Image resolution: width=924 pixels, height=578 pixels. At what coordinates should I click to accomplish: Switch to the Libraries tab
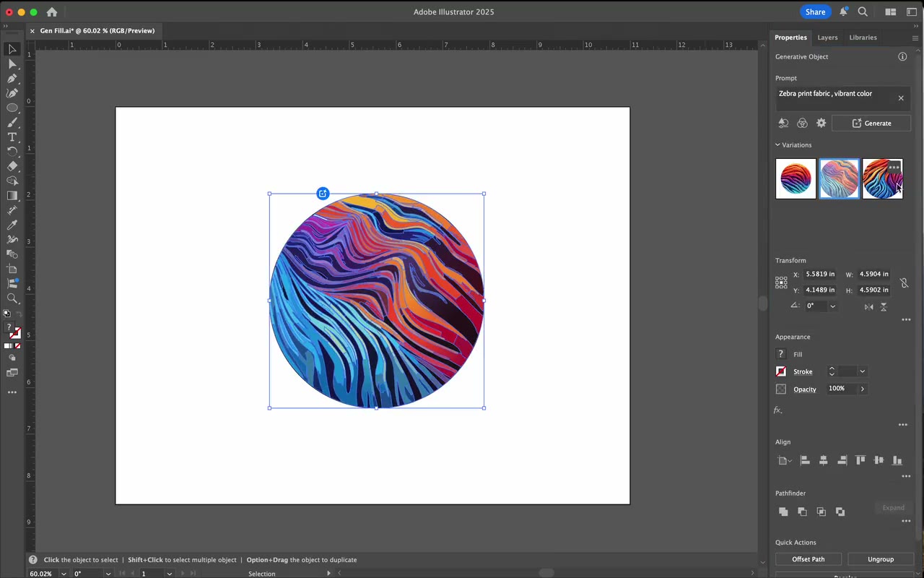pos(863,38)
